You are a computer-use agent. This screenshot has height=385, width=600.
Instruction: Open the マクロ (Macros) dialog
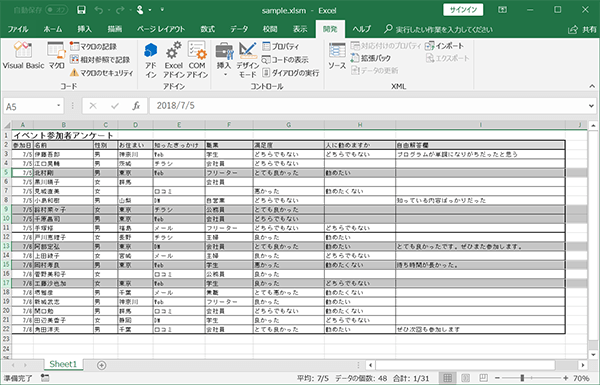[x=56, y=56]
